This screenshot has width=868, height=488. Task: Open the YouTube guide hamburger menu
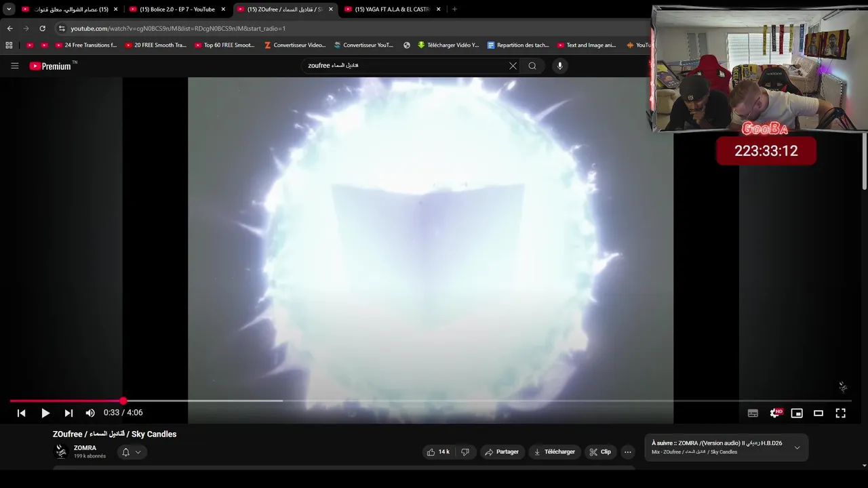(15, 66)
